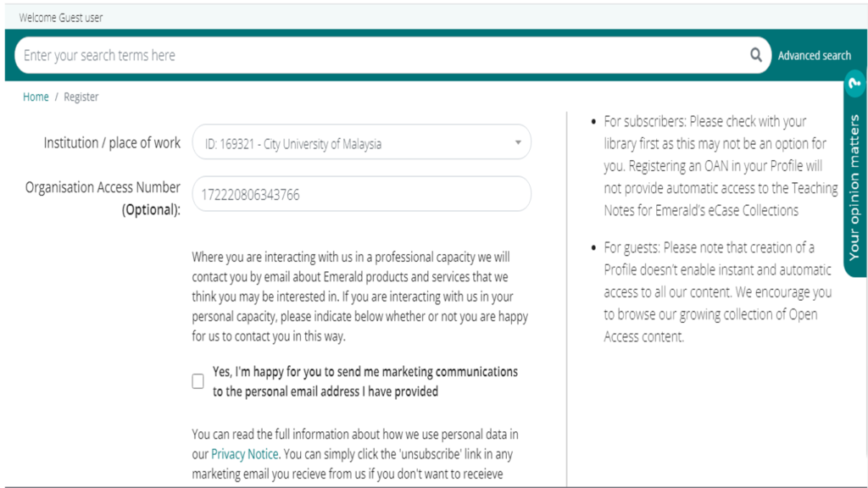Click the 'Yes, I'm happy' checkbox label text
The image size is (868, 488).
coord(364,381)
